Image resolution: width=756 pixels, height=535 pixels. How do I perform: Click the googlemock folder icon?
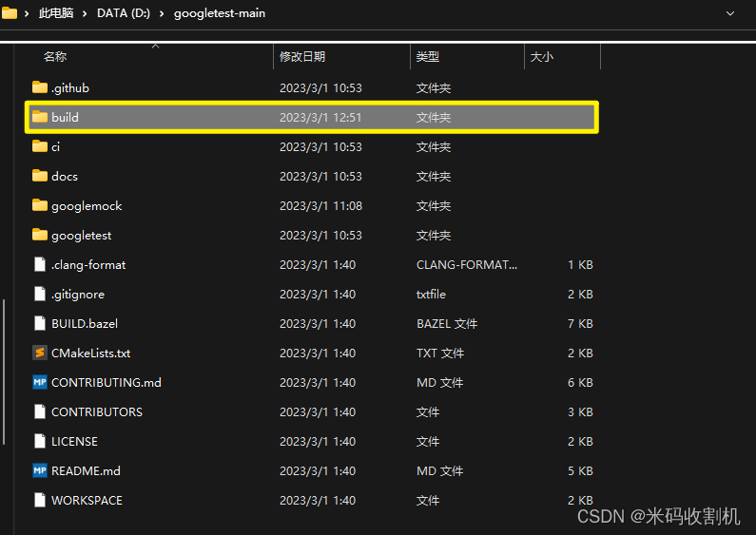[x=40, y=205]
